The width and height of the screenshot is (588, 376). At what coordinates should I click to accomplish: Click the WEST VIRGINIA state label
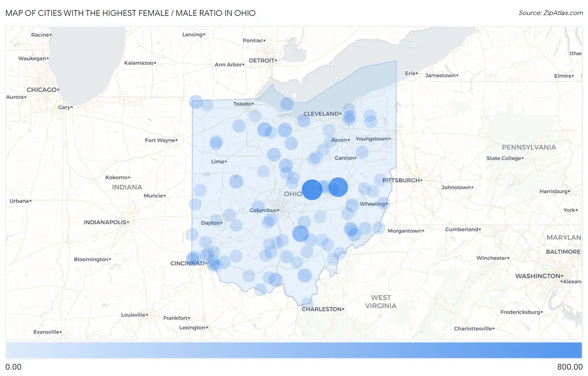(x=381, y=302)
